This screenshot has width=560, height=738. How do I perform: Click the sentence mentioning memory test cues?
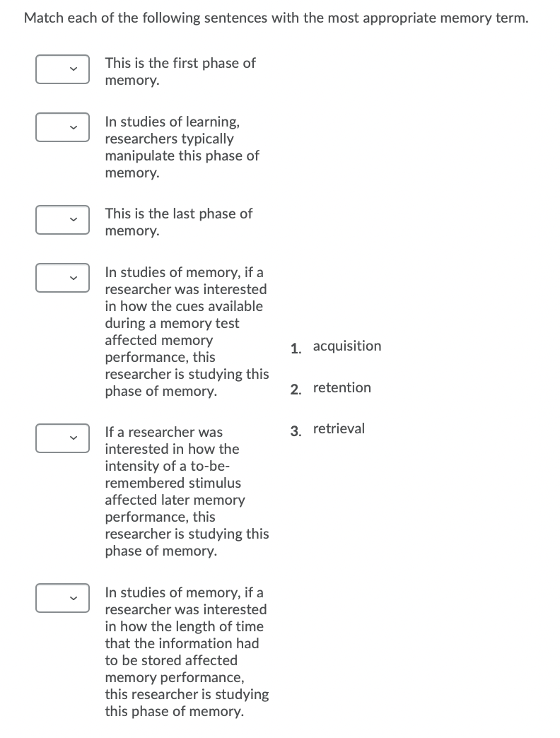pyautogui.click(x=187, y=332)
